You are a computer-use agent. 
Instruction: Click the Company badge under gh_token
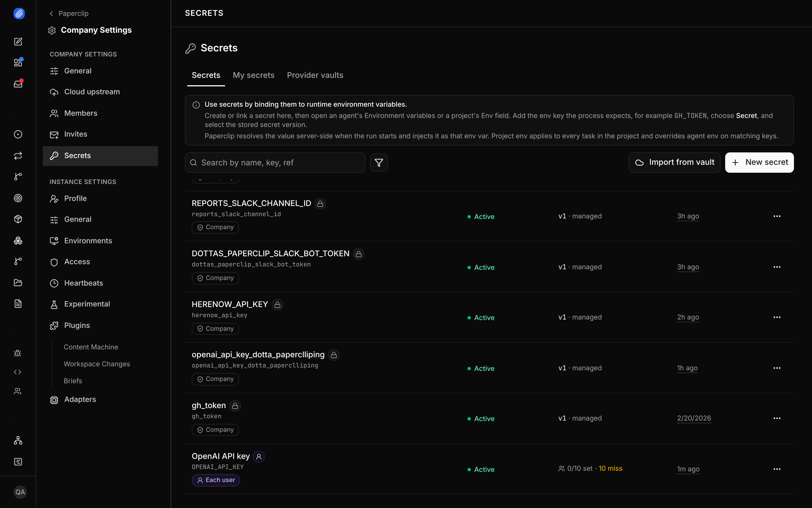click(215, 430)
